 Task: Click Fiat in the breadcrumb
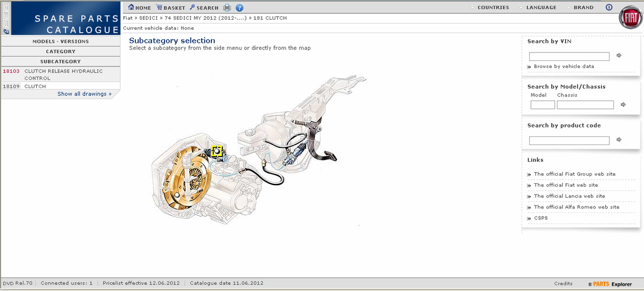tap(128, 18)
